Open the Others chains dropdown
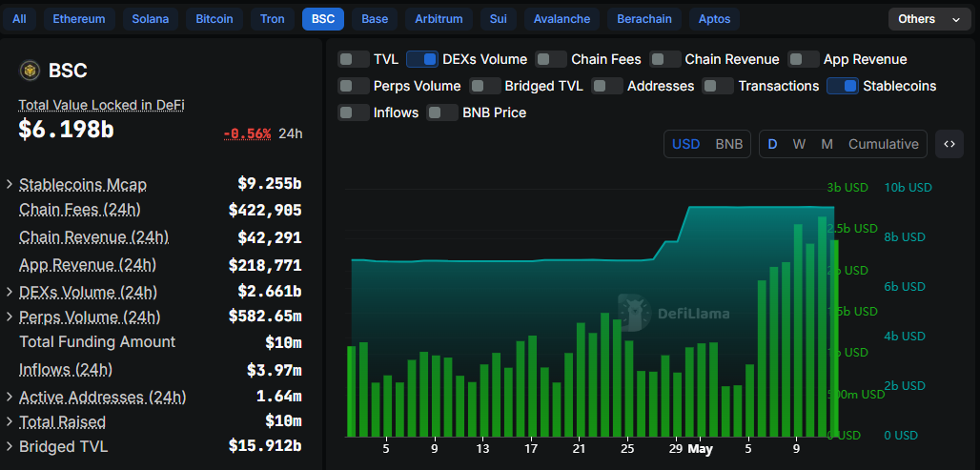 929,19
